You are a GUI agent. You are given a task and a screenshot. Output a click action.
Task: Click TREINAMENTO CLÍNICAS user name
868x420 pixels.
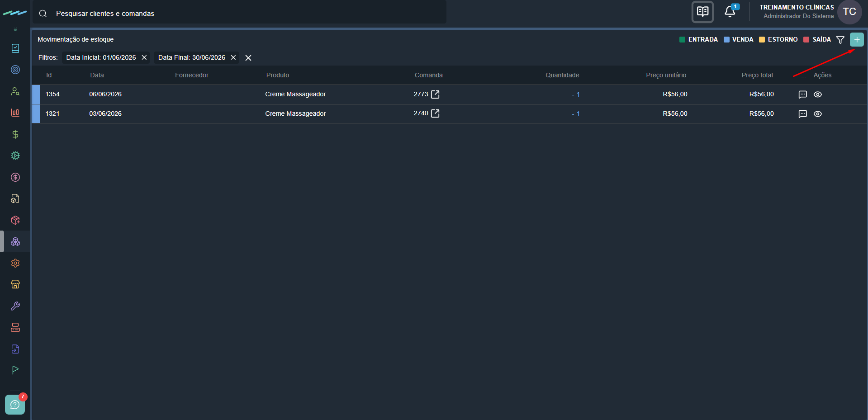point(797,7)
